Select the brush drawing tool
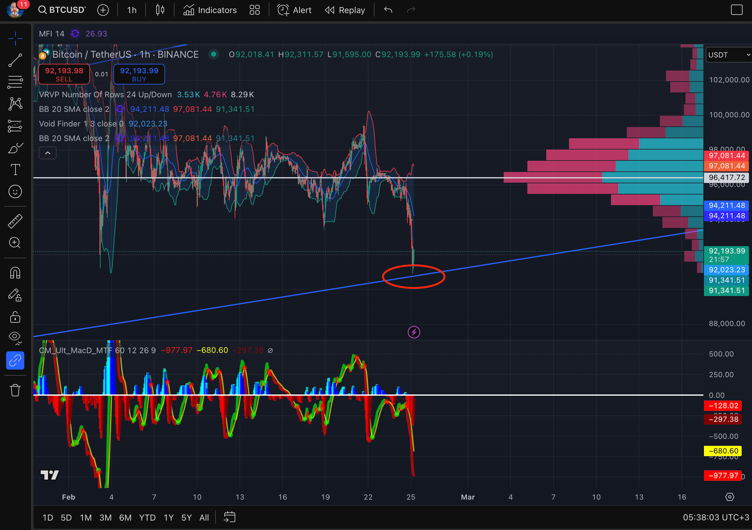 point(15,148)
